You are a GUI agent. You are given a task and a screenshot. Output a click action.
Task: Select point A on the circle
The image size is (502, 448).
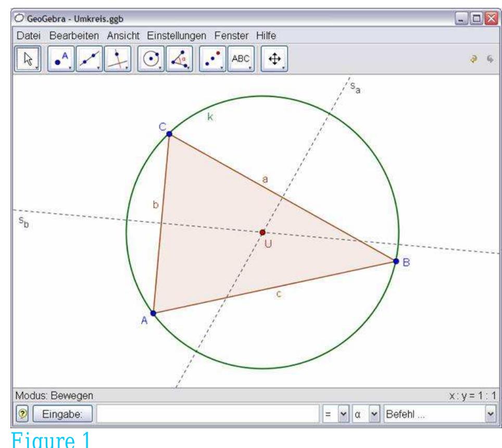[x=153, y=313]
